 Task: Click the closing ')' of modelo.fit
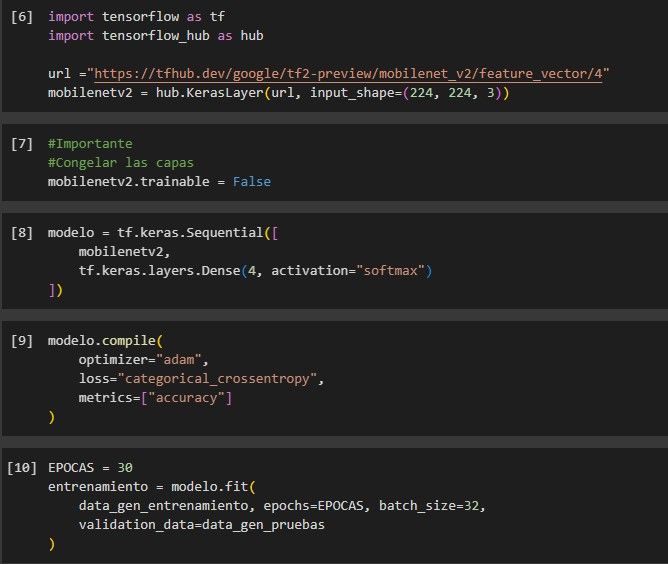click(52, 544)
